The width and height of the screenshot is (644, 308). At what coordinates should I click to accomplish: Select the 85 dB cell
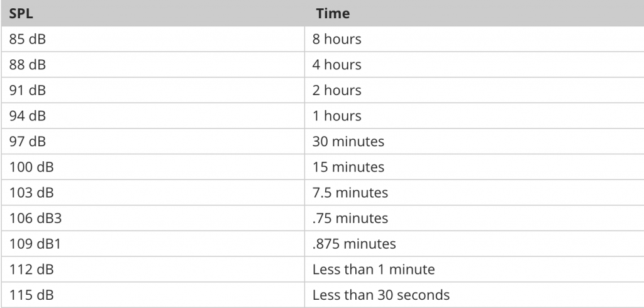(28, 39)
